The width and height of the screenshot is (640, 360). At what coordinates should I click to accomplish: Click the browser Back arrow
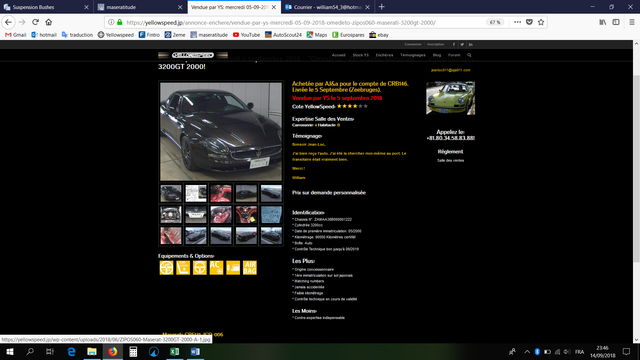click(9, 22)
